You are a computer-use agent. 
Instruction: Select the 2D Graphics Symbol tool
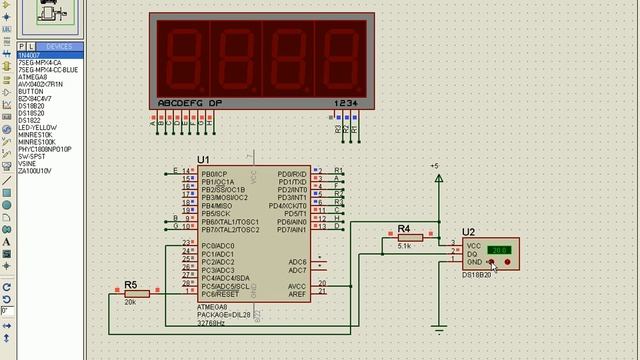[x=7, y=254]
